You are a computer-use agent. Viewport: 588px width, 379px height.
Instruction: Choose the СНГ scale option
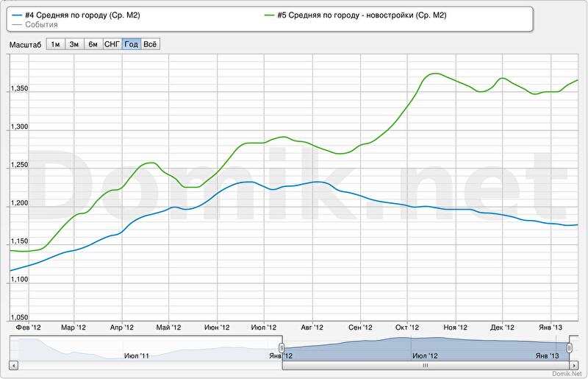click(112, 44)
